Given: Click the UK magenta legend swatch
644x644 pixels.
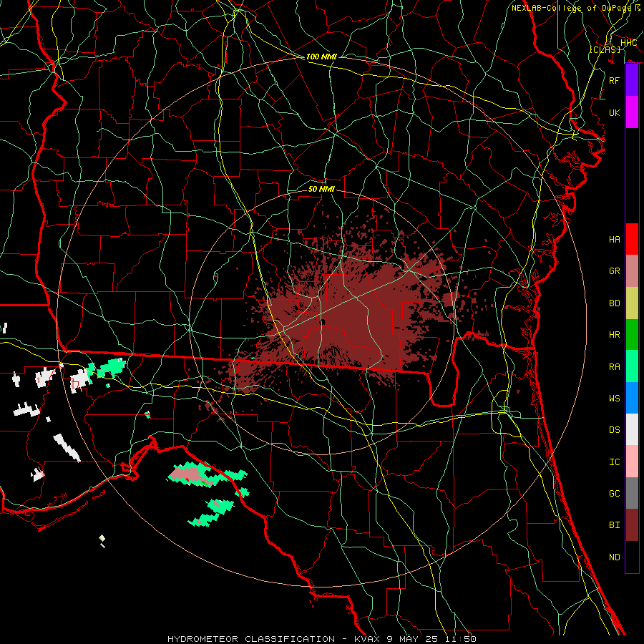Looking at the screenshot, I should coord(632,112).
